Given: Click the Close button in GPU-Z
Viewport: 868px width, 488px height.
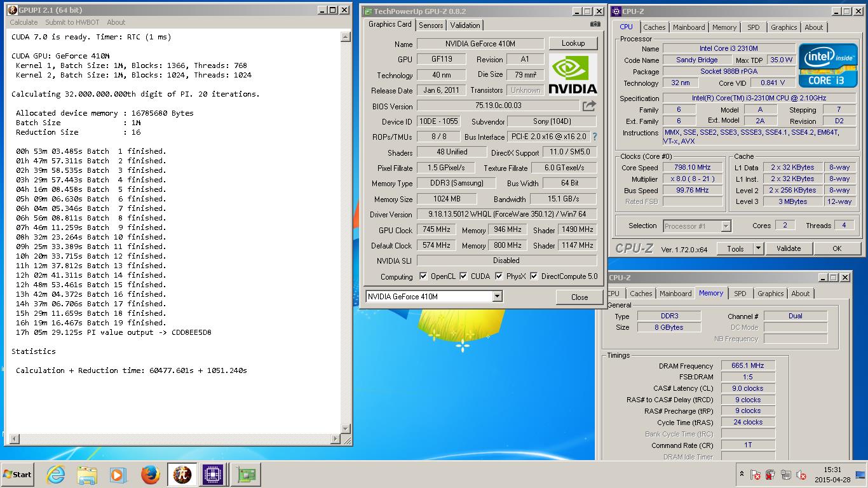Looking at the screenshot, I should point(580,297).
